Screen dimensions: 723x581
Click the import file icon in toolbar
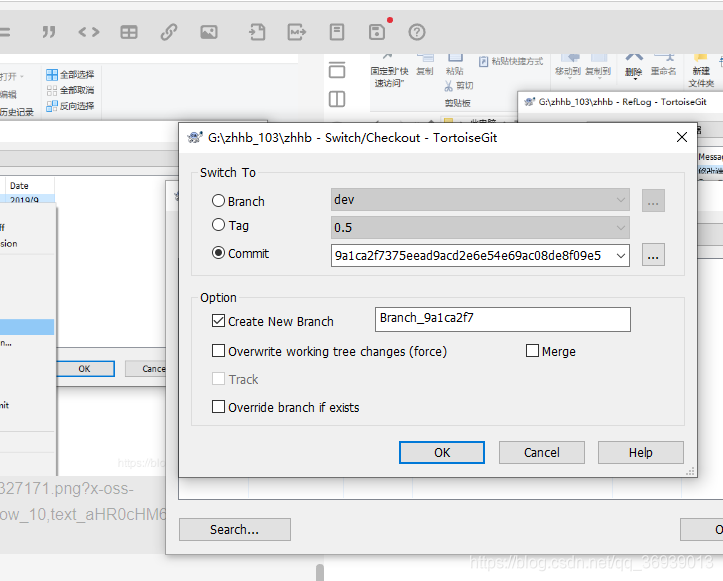257,32
